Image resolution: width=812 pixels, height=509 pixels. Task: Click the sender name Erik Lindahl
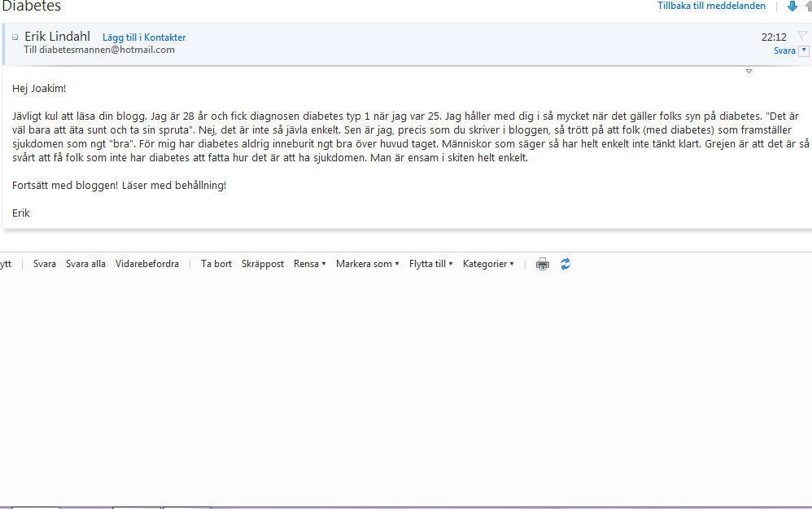(x=57, y=36)
